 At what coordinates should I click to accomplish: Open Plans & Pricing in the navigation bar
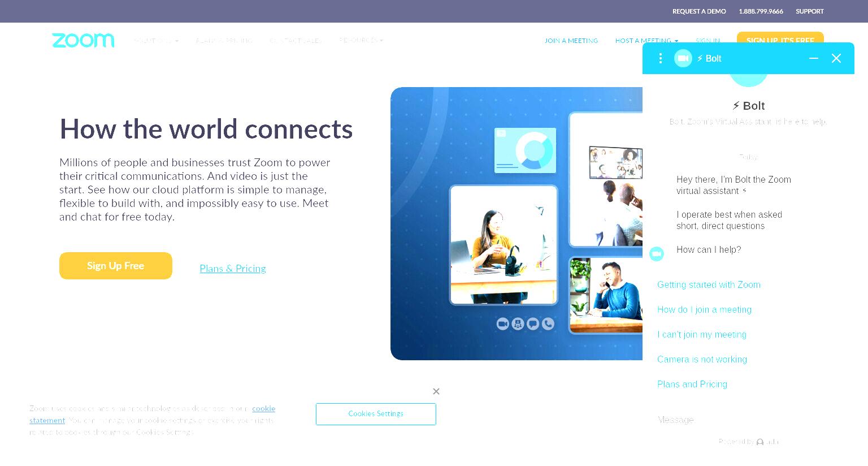point(224,41)
